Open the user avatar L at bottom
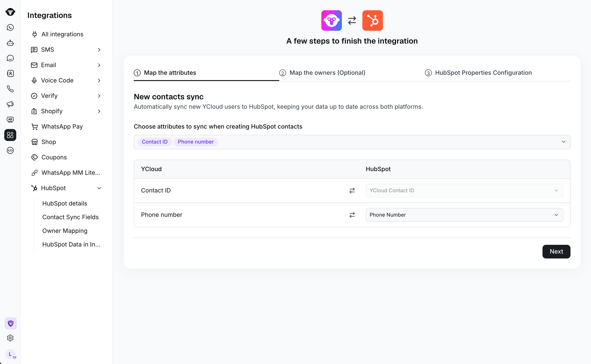The image size is (591, 364). (x=10, y=354)
